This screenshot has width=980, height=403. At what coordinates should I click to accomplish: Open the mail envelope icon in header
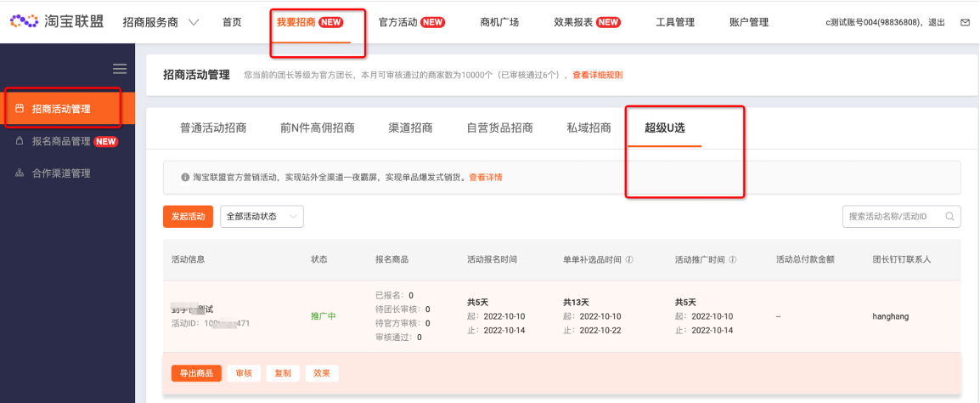(965, 23)
